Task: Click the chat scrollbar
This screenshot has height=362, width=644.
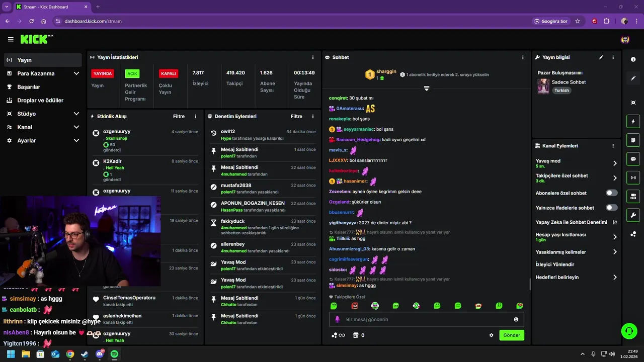Action: pyautogui.click(x=530, y=285)
